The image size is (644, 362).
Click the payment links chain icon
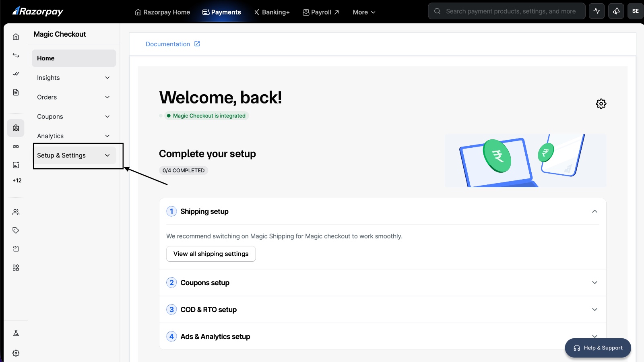coord(16,147)
